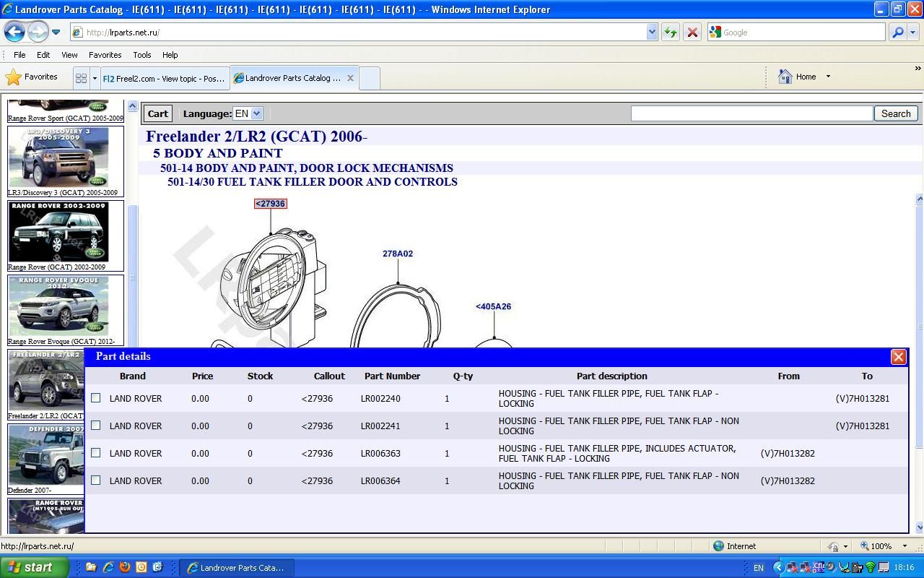
Task: Open search provider options dropdown
Action: coord(912,33)
